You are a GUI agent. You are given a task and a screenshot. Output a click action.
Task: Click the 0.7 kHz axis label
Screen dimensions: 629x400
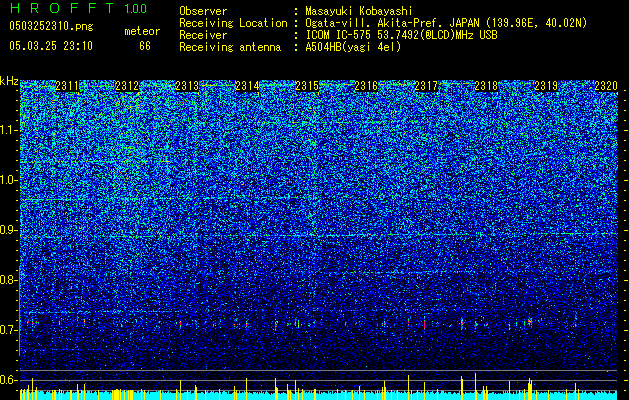9,330
